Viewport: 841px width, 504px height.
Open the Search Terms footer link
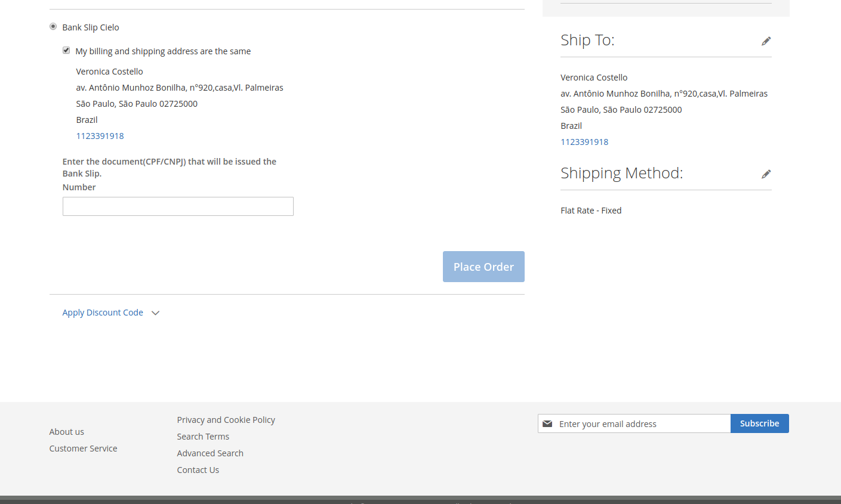(203, 437)
